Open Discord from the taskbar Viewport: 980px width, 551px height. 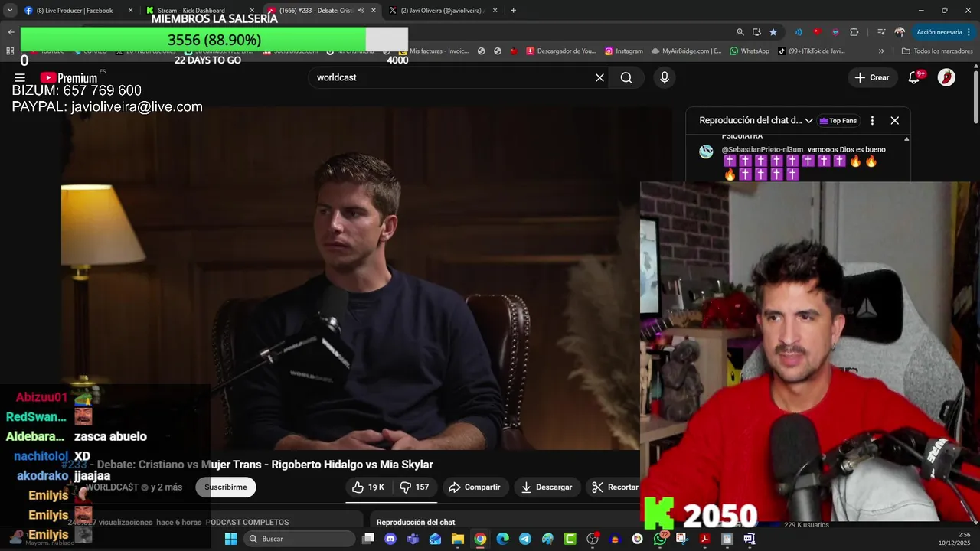[390, 539]
